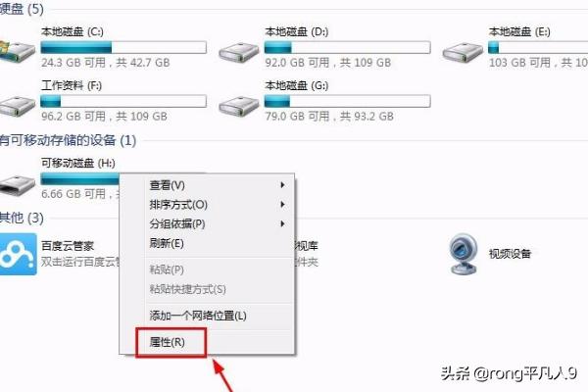Open the 百度云管家 cloud icon
This screenshot has width=588, height=392.
point(18,254)
